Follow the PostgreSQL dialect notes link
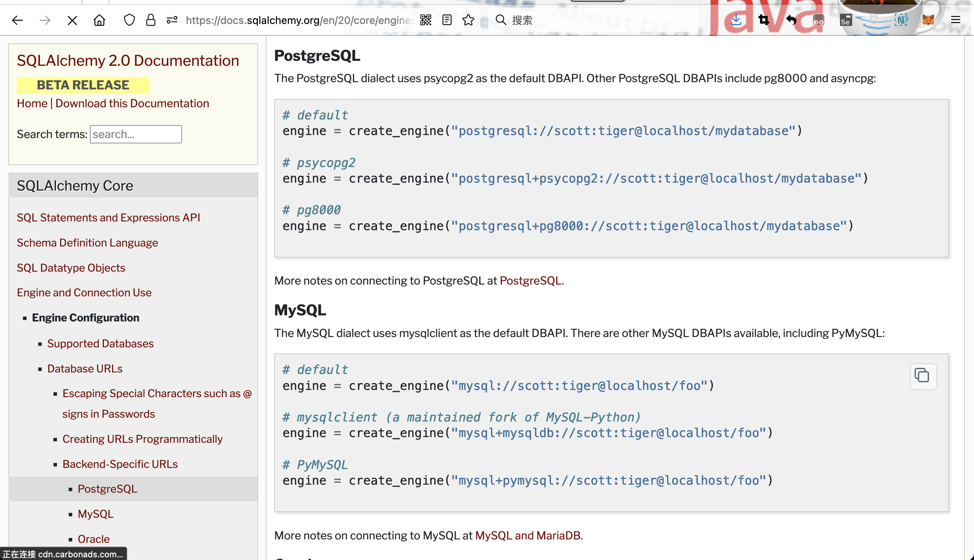This screenshot has height=560, width=974. [x=530, y=281]
